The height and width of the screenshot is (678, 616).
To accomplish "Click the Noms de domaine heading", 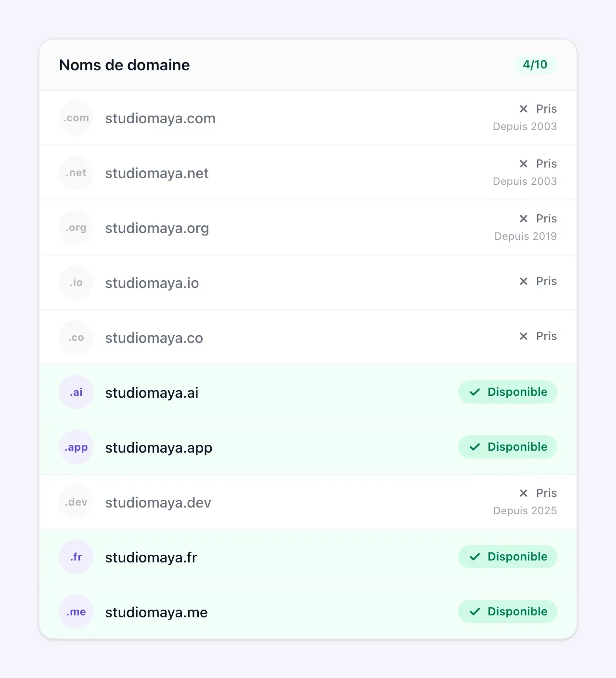I will point(124,65).
